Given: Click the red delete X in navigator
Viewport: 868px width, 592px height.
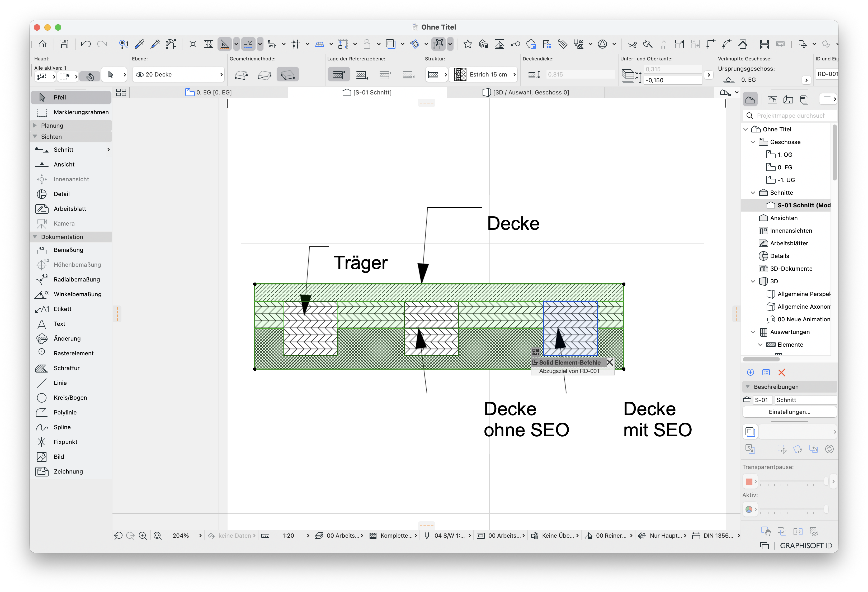Looking at the screenshot, I should point(782,372).
